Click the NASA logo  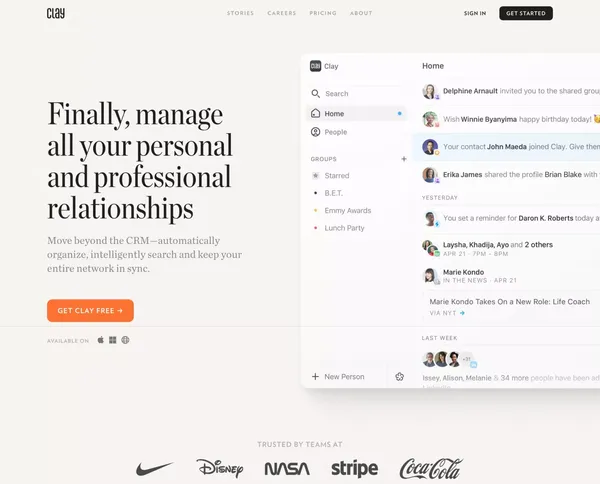coord(287,469)
